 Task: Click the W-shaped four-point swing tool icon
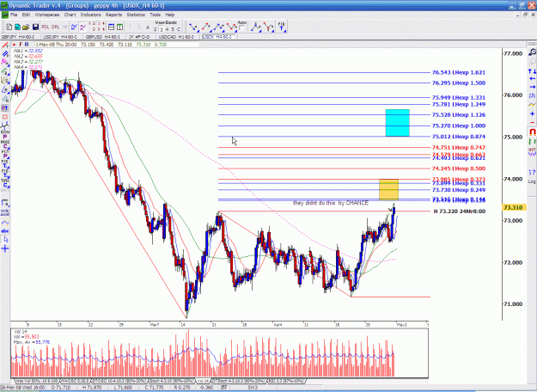[x=231, y=27]
